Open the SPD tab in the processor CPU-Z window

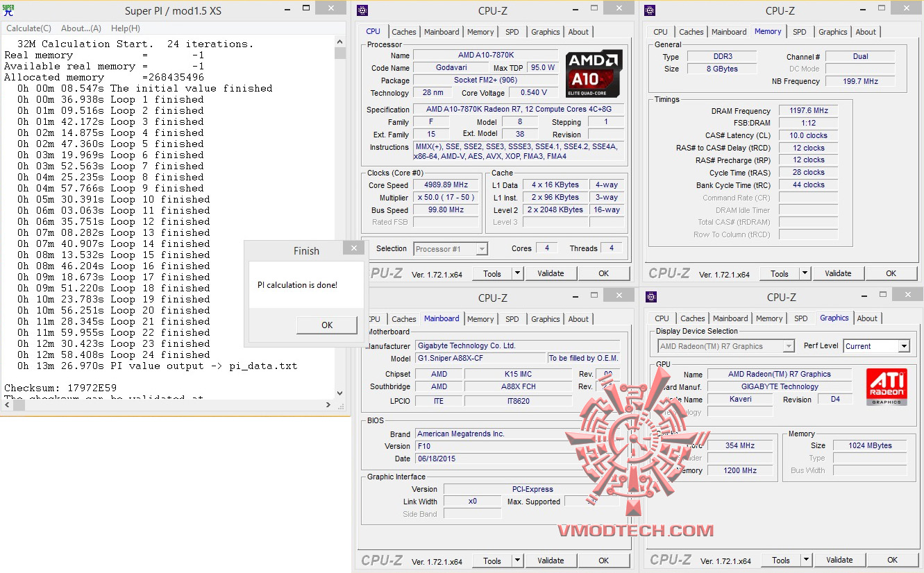512,32
